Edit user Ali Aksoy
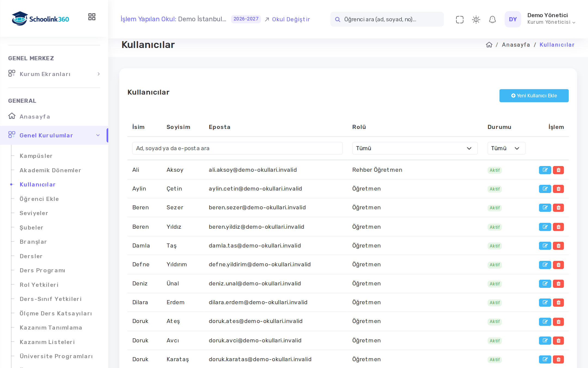Image resolution: width=588 pixels, height=368 pixels. pos(545,170)
